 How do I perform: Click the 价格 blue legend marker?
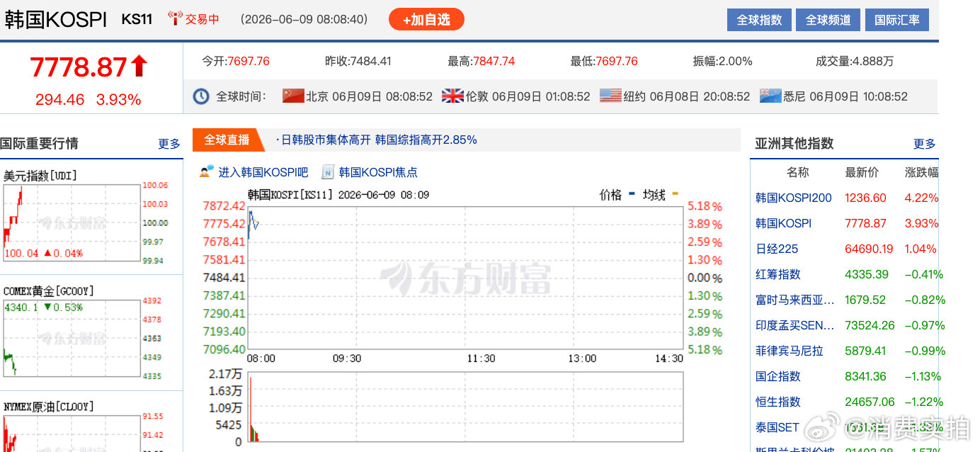click(x=632, y=193)
